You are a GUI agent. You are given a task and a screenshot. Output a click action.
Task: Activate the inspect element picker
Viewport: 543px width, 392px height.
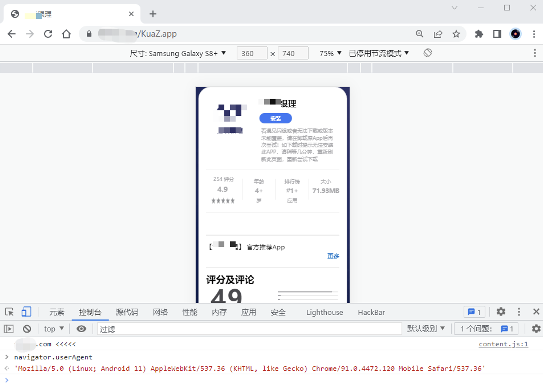click(9, 312)
